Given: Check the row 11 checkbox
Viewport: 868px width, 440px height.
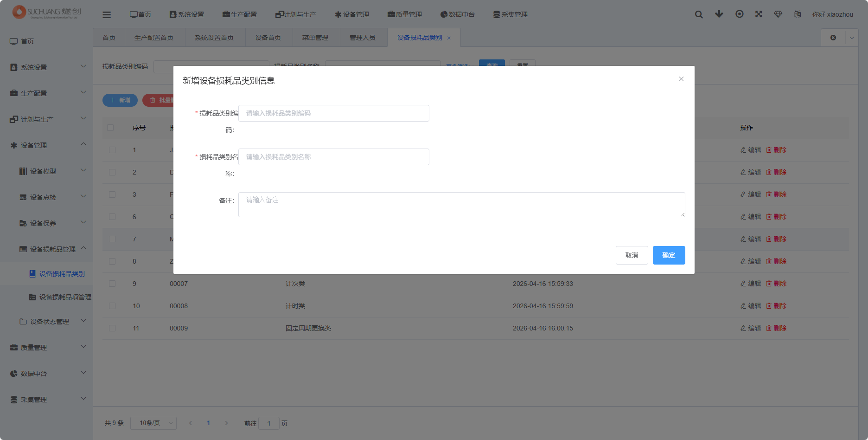Looking at the screenshot, I should (x=112, y=328).
